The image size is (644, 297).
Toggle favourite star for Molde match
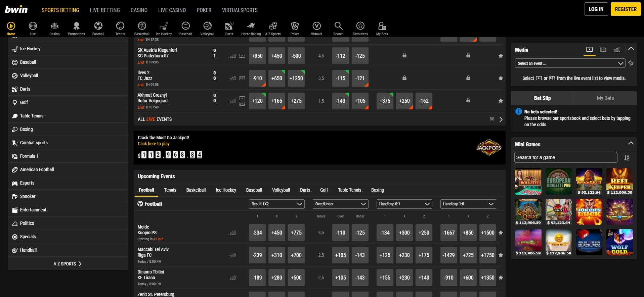coord(501,233)
